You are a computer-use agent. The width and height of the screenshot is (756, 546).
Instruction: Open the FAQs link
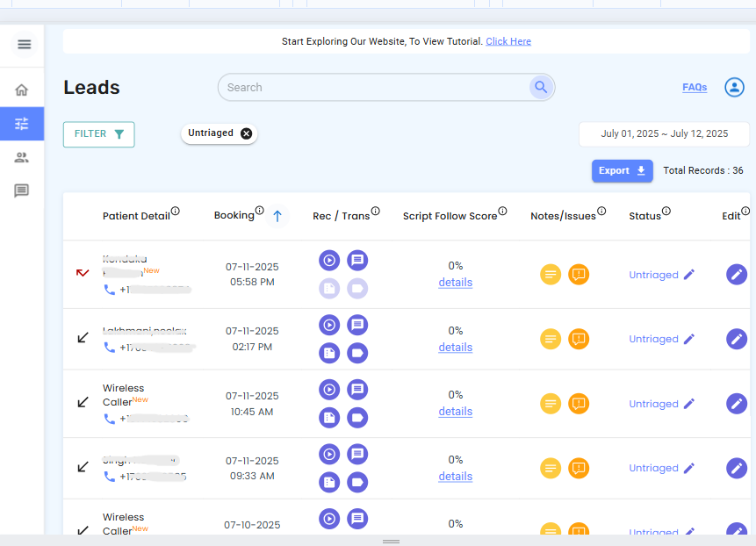click(695, 87)
